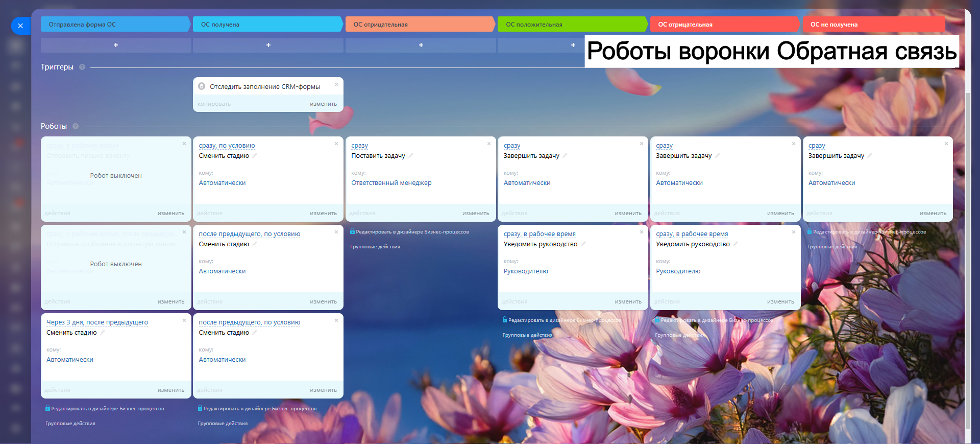Delete the Через 3 дня, после предыдущего robot
The width and height of the screenshot is (980, 444).
(184, 320)
